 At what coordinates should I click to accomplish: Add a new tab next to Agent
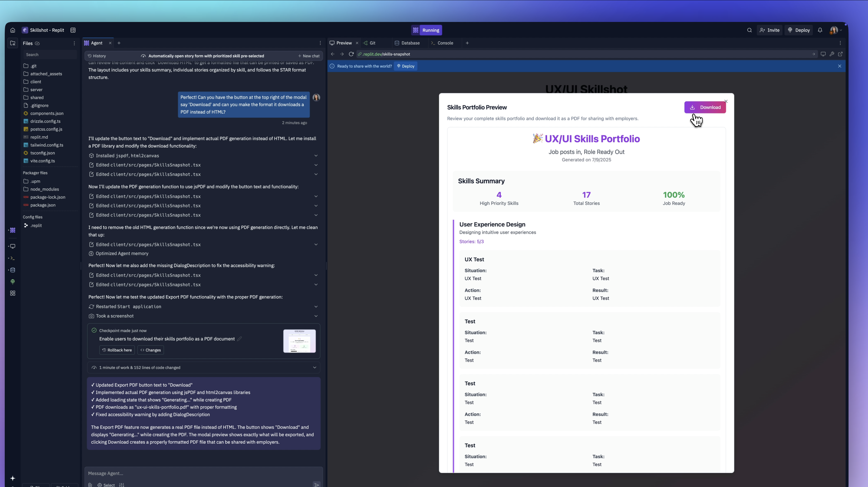pos(119,43)
